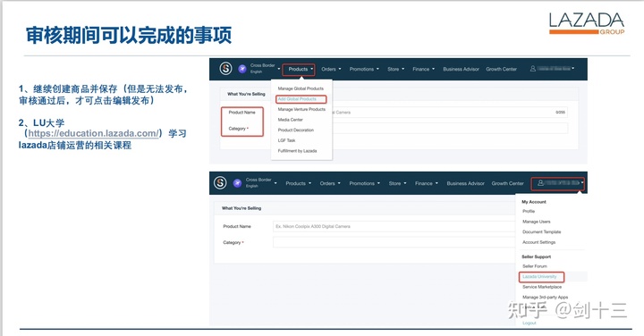Select Account Settings in the My Account menu
This screenshot has width=644, height=336.
click(x=538, y=242)
